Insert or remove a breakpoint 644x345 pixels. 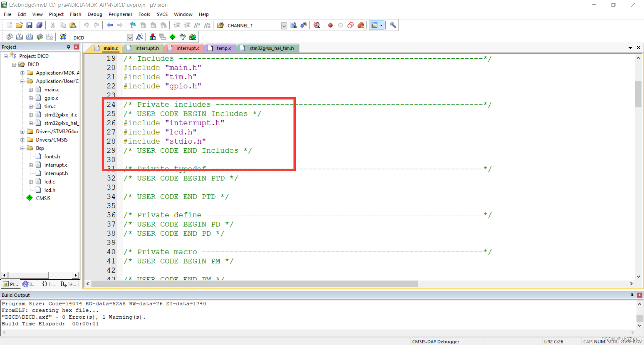click(x=330, y=25)
